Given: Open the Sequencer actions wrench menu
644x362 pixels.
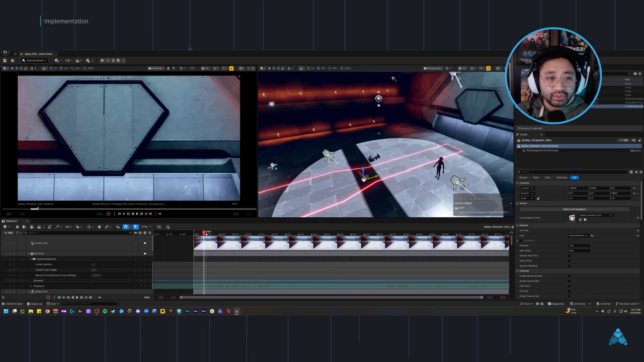Looking at the screenshot, I should point(58,227).
